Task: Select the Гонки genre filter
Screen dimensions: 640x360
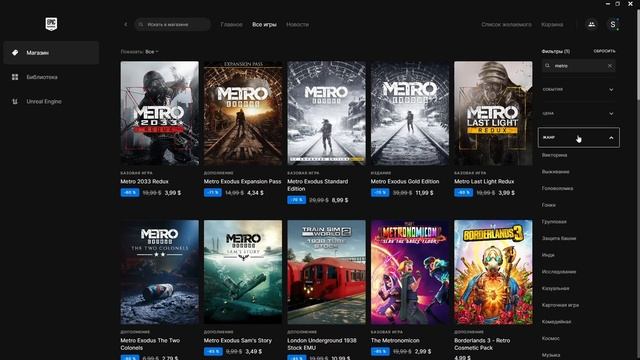Action: [x=549, y=205]
